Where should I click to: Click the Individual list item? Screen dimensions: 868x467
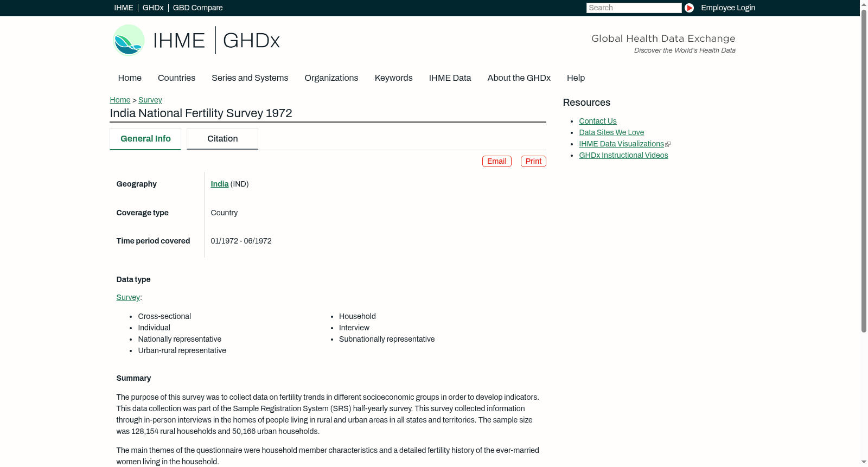coord(154,328)
